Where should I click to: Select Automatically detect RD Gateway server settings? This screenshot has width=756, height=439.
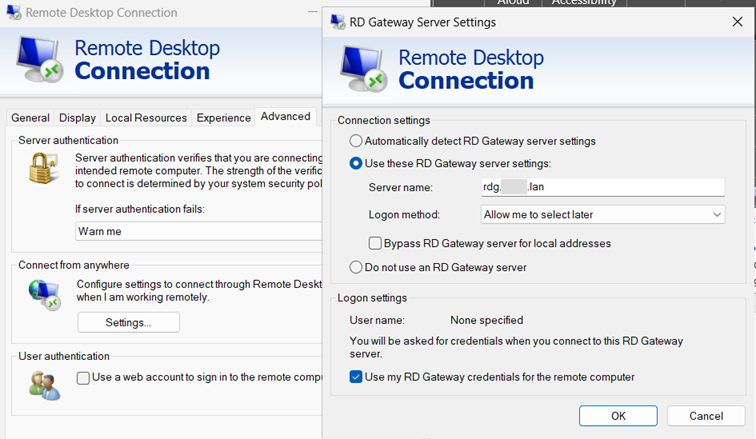(x=355, y=141)
